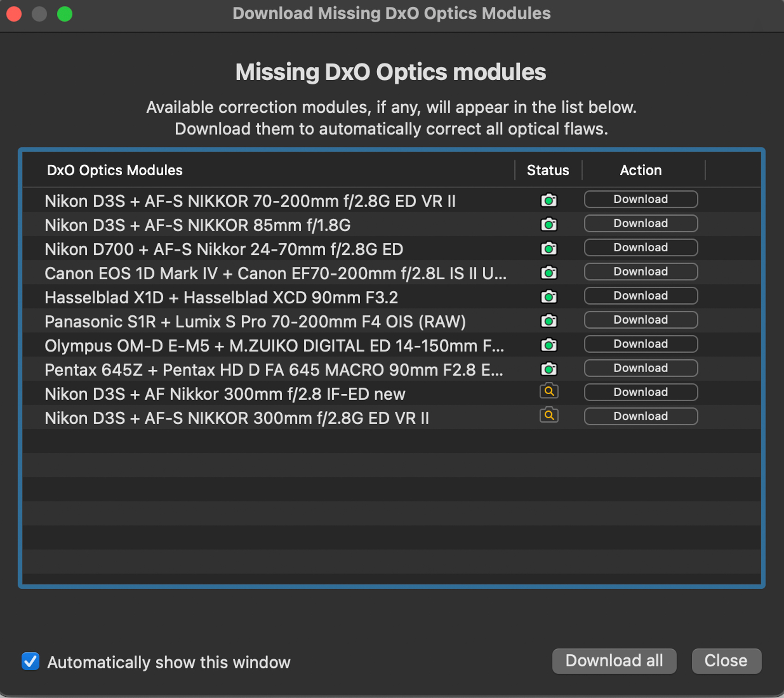Click status camera icon for Nikon D3S 70-200mm row
Image resolution: width=784 pixels, height=698 pixels.
tap(549, 200)
